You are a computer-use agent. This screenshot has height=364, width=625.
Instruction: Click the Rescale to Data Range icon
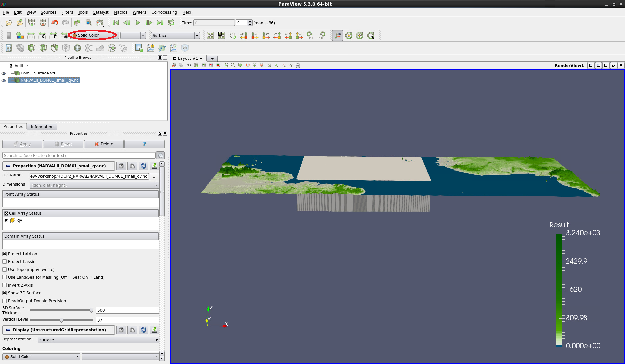pyautogui.click(x=31, y=35)
